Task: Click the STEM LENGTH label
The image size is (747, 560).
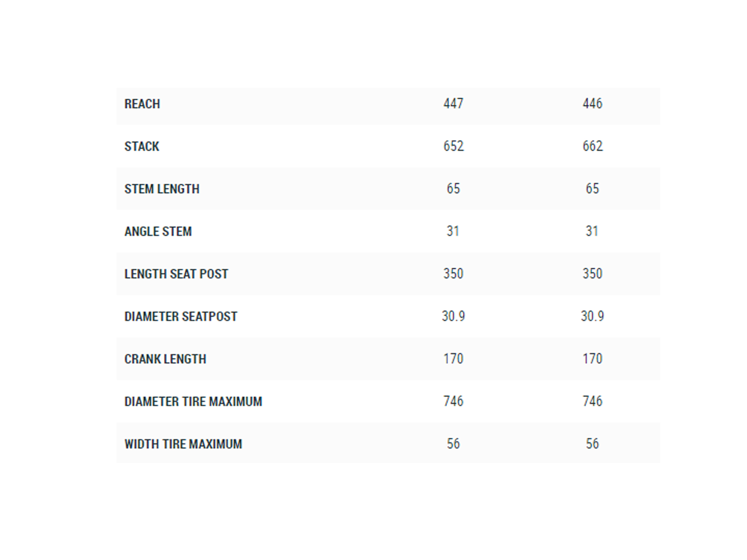Action: 162,189
